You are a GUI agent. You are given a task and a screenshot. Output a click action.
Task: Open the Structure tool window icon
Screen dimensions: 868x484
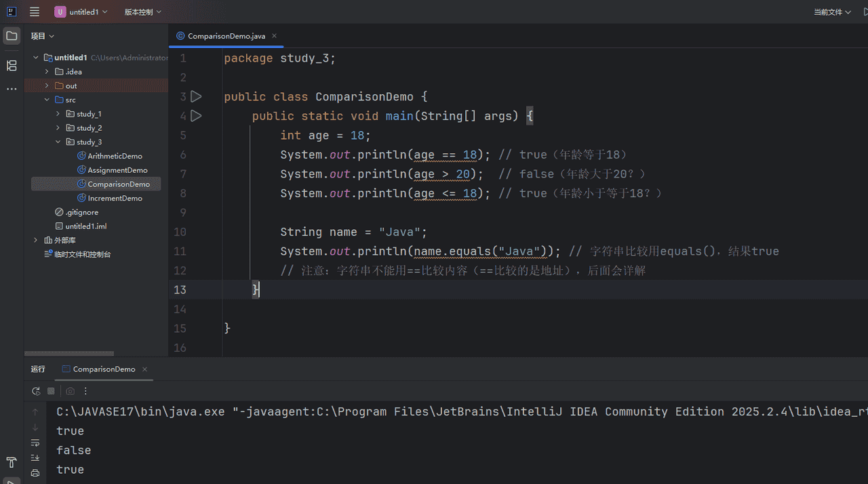pyautogui.click(x=12, y=65)
